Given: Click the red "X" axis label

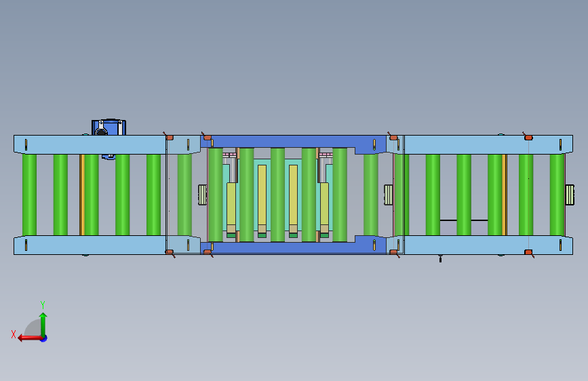Looking at the screenshot, I should pos(14,334).
